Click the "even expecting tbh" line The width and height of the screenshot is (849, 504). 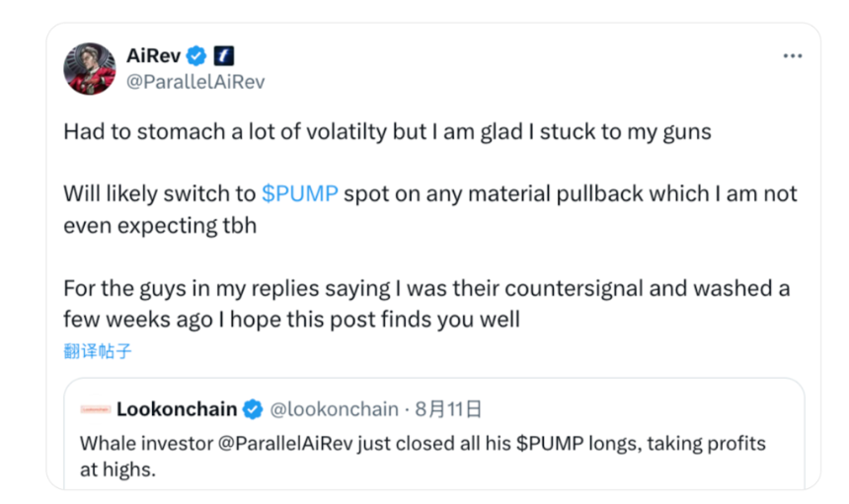click(160, 225)
